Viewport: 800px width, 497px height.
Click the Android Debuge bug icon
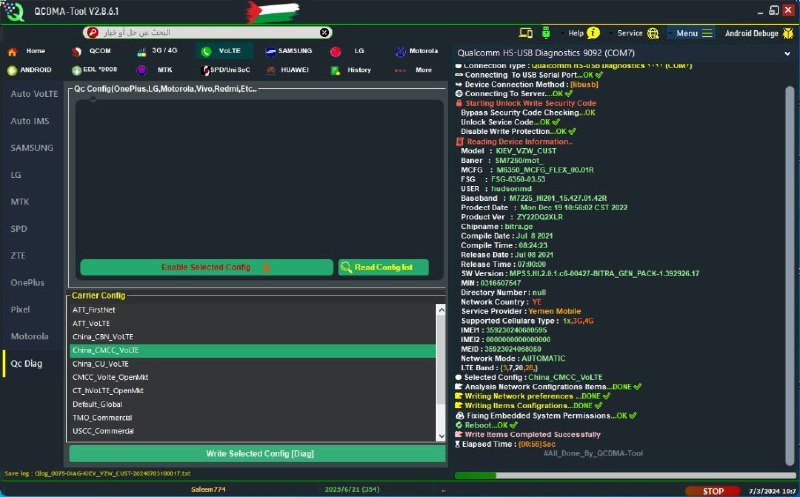point(788,33)
